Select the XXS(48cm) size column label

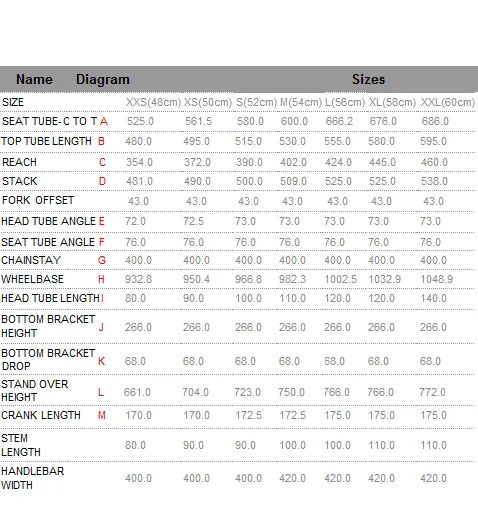153,102
